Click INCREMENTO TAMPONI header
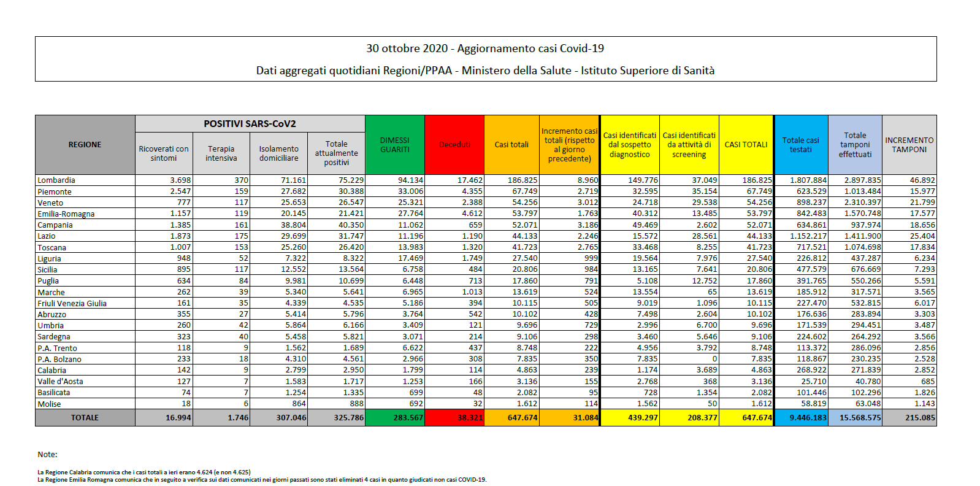 [909, 145]
